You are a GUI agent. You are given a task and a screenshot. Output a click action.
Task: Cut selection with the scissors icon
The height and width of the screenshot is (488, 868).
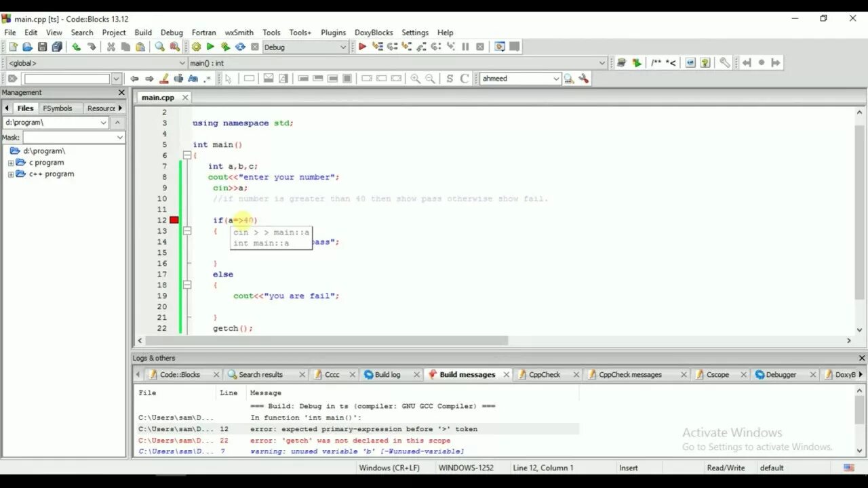point(111,47)
